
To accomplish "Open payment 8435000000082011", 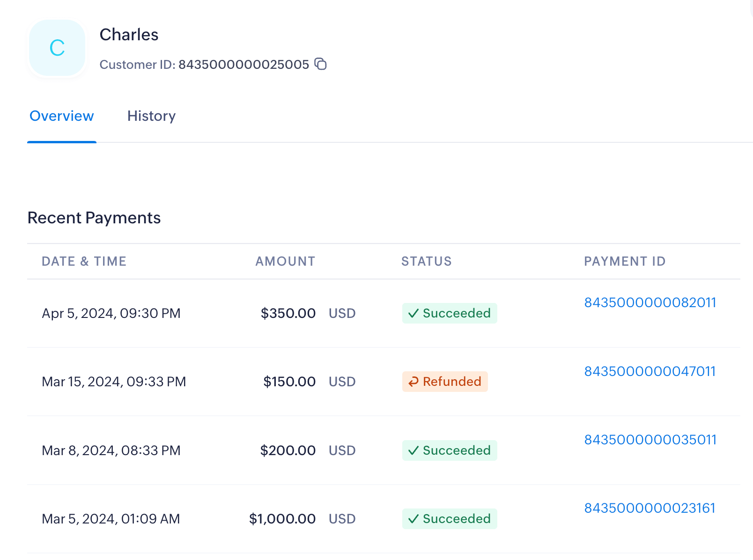I will [650, 302].
